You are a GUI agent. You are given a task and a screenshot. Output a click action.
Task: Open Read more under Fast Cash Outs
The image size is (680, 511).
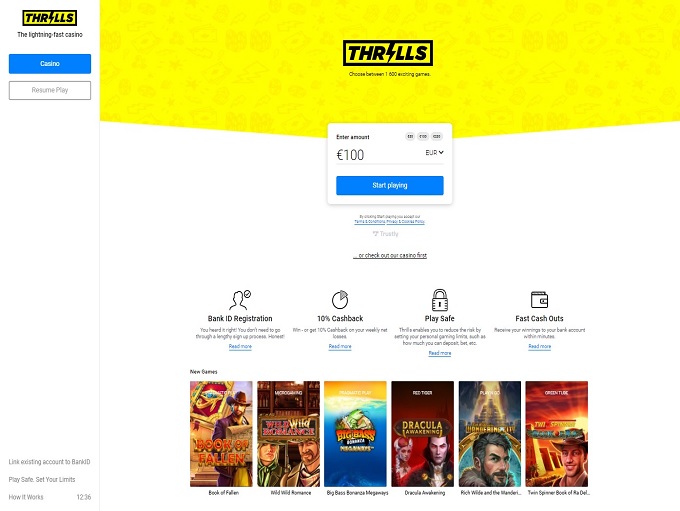coord(539,347)
